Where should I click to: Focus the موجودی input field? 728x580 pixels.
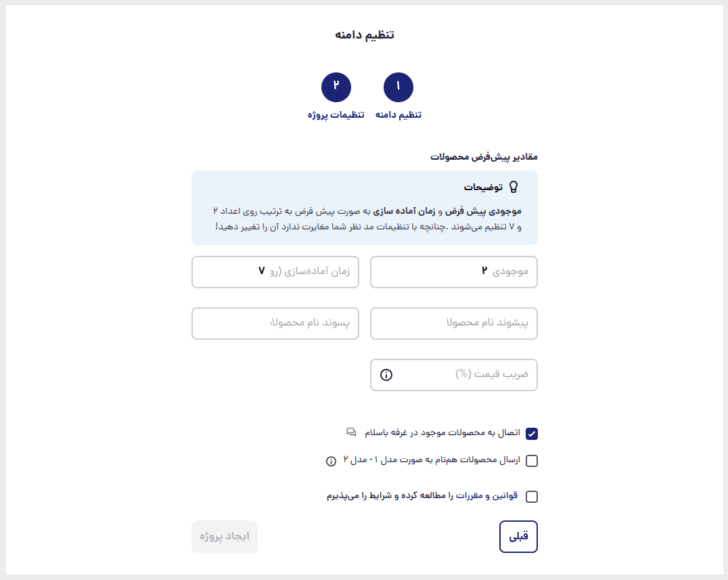coord(453,271)
